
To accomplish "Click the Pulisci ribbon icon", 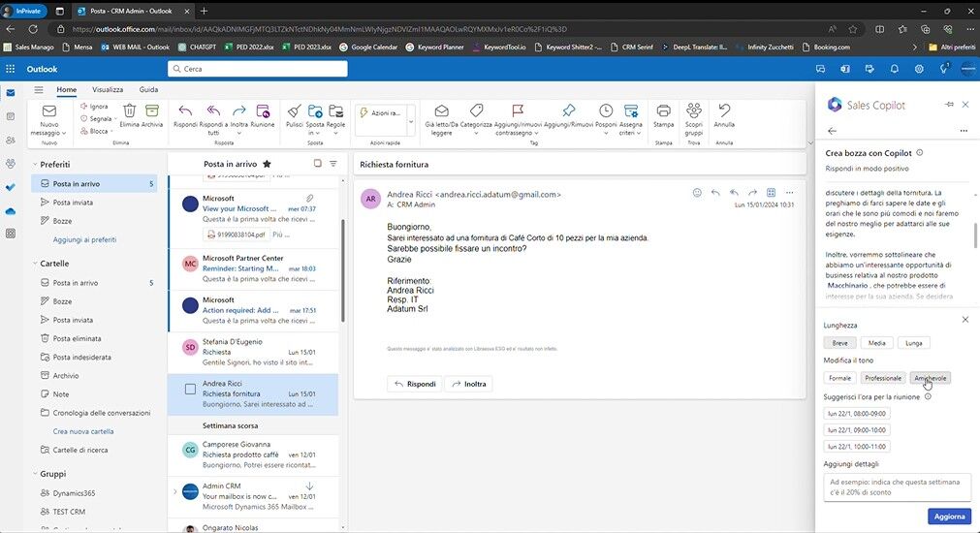I will tap(294, 110).
